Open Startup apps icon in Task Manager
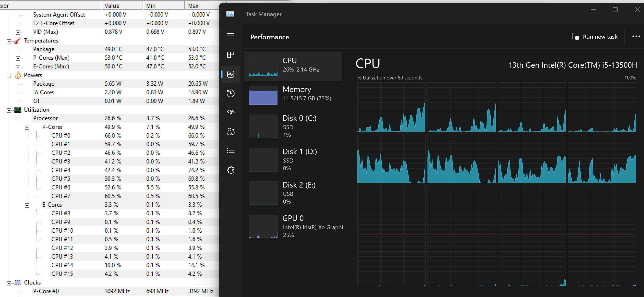This screenshot has width=644, height=297. click(230, 112)
